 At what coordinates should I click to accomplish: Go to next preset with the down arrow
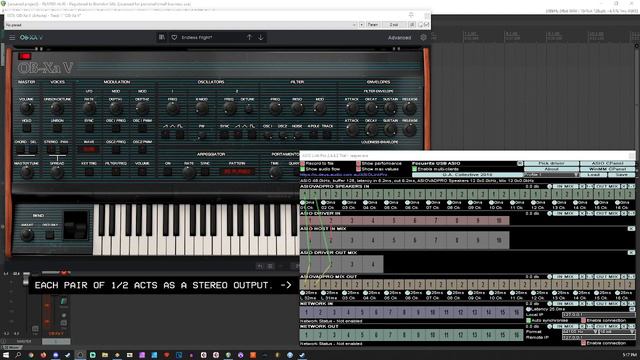point(260,38)
